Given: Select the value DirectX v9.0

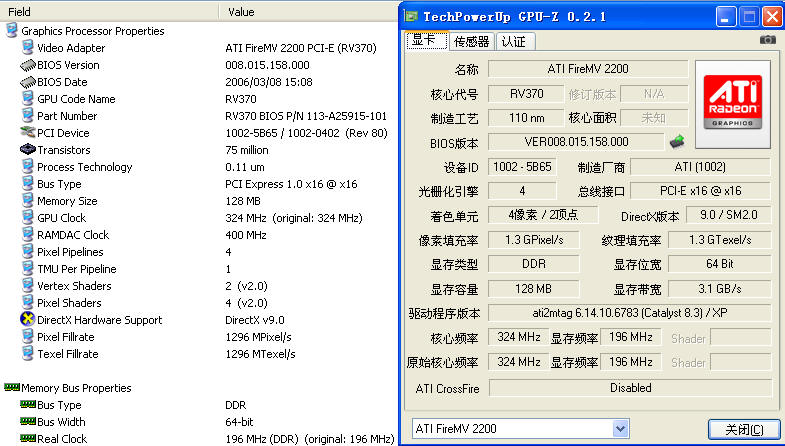Looking at the screenshot, I should 255,320.
